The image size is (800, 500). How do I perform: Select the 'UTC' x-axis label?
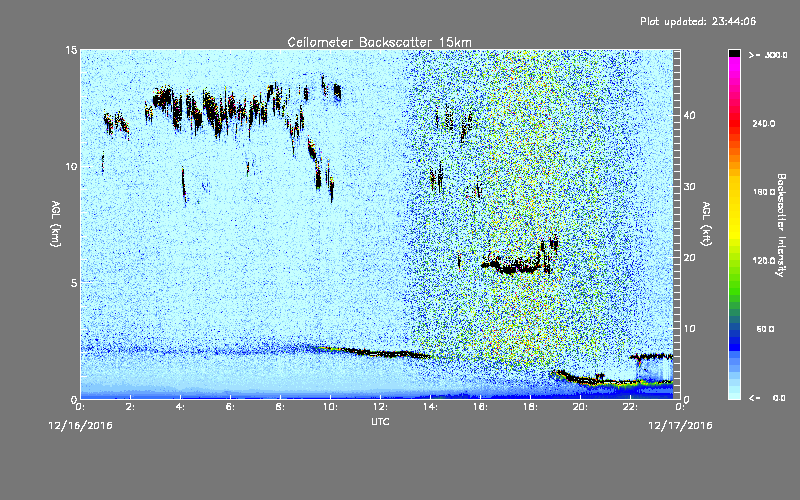click(x=380, y=421)
